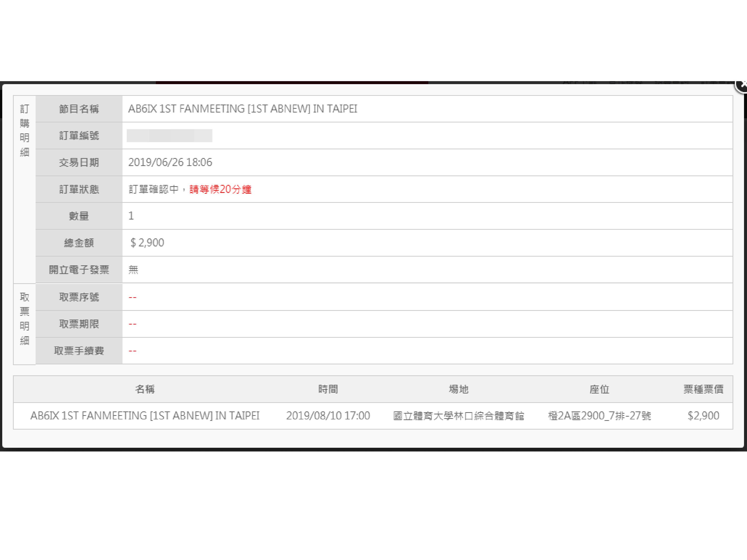
Task: Click the event time 2019/08/10 17:00
Action: point(328,416)
